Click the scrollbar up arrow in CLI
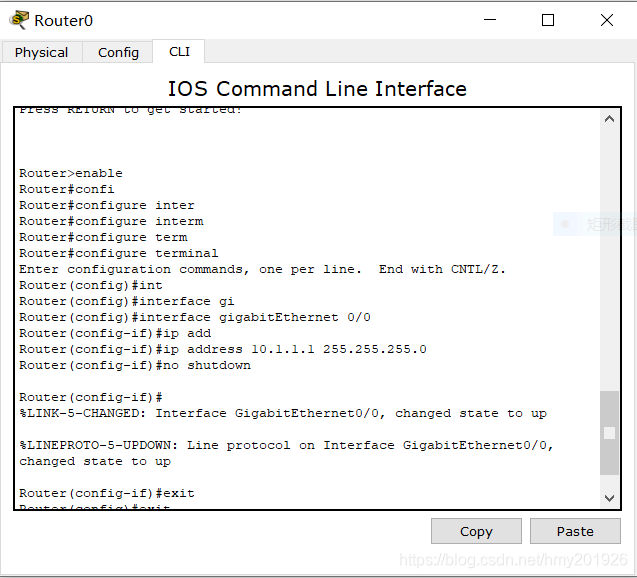 coord(609,119)
